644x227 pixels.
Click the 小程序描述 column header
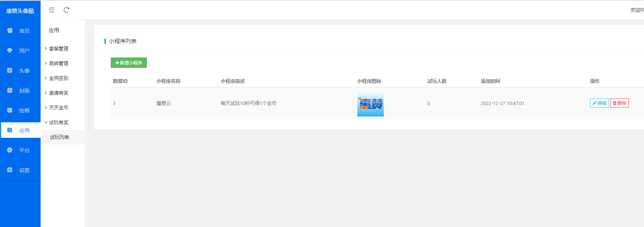tap(233, 81)
